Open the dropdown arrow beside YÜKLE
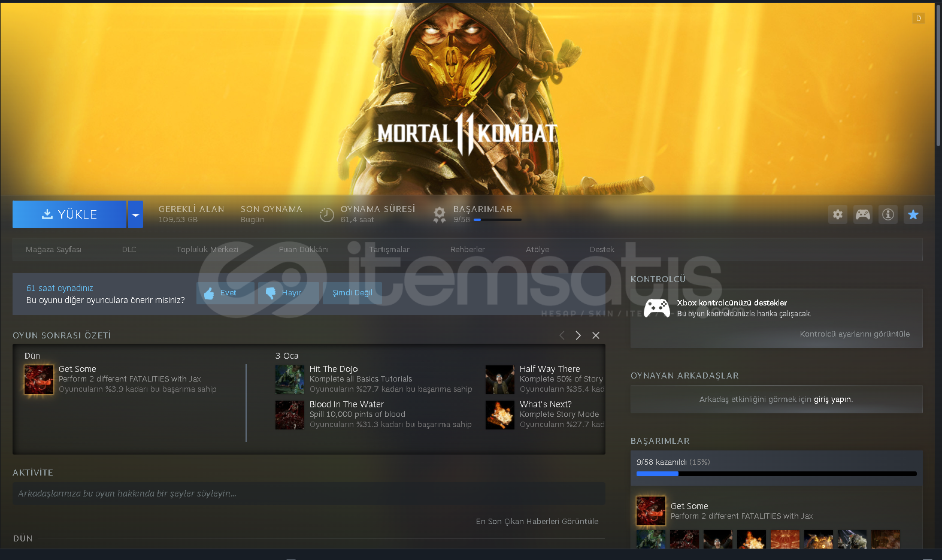This screenshot has height=560, width=942. tap(135, 214)
